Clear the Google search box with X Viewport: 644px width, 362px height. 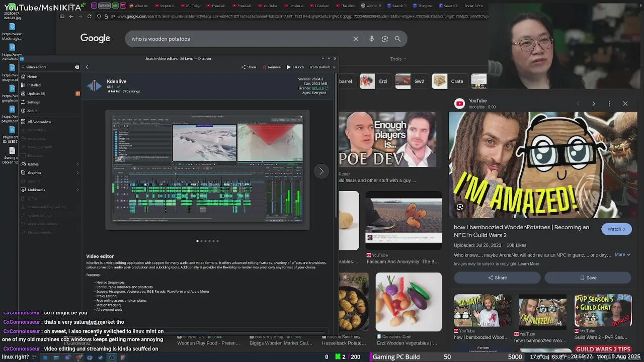click(356, 39)
